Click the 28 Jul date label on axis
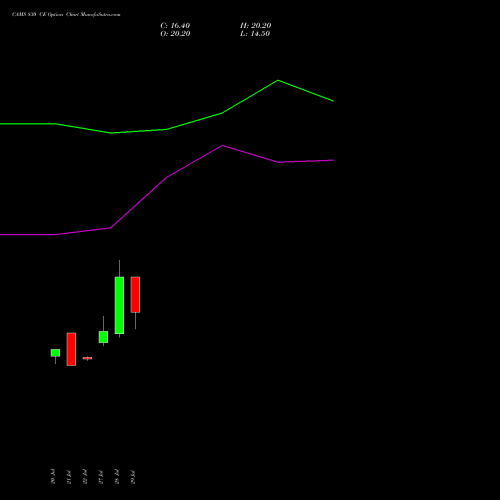Image resolution: width=500 pixels, height=500 pixels. pos(117,476)
